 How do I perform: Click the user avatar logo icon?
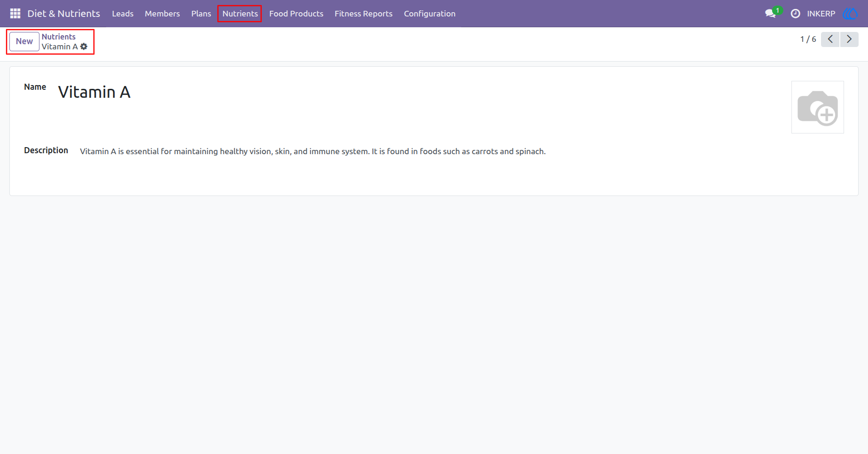[x=850, y=14]
